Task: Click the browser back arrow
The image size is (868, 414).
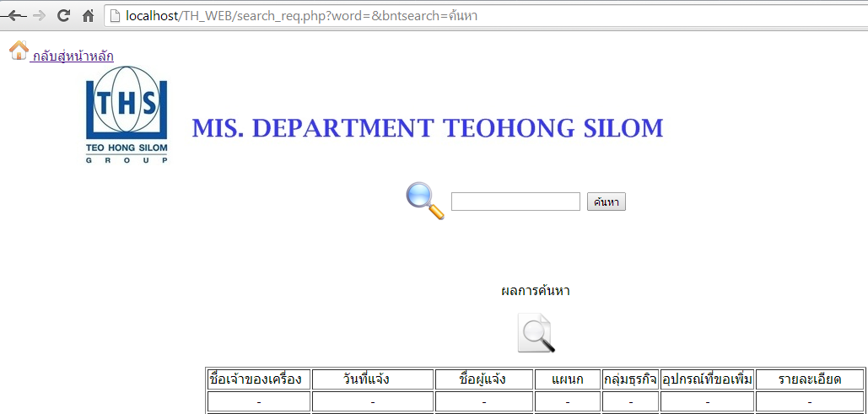Action: [x=14, y=16]
